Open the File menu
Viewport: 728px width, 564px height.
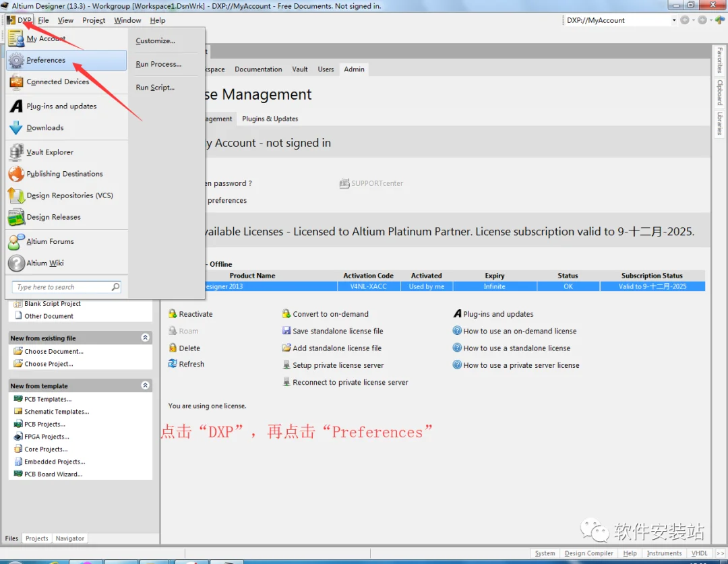pos(43,20)
